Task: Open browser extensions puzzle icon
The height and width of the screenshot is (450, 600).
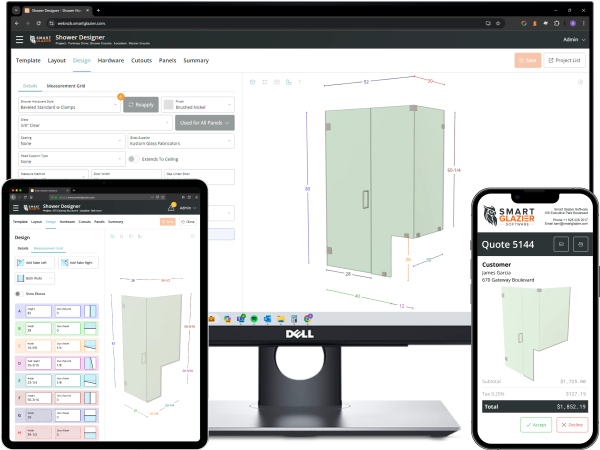Action: pos(556,23)
